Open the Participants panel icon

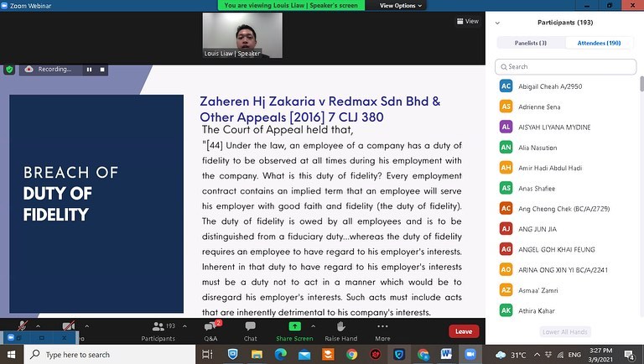158,327
